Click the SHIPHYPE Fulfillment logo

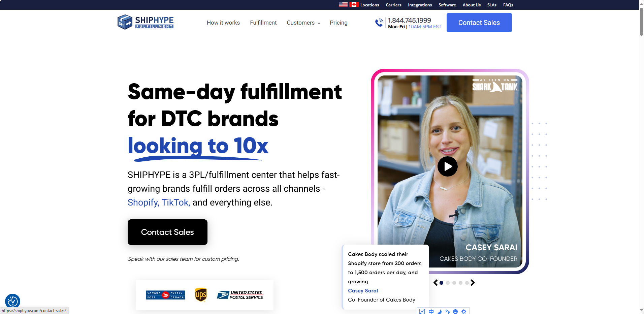coord(146,22)
